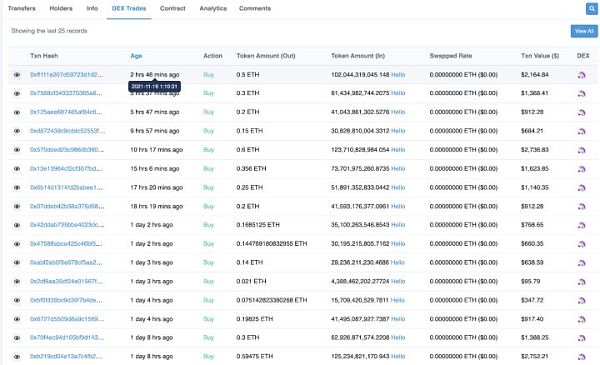Viewport: 600px width, 365px height.
Task: Open Uniswap DEX icon for $2,164.84 trade
Action: tap(582, 75)
